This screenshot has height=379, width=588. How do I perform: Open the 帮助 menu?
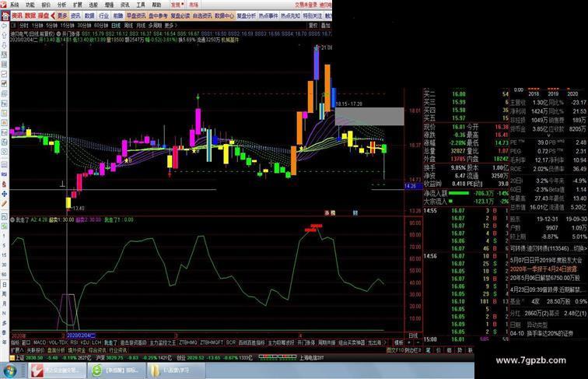tap(156, 5)
